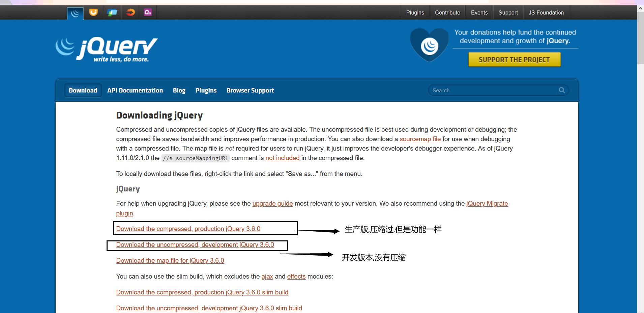Download the map file for jQuery 3.6.0
The height and width of the screenshot is (313, 644).
[170, 260]
